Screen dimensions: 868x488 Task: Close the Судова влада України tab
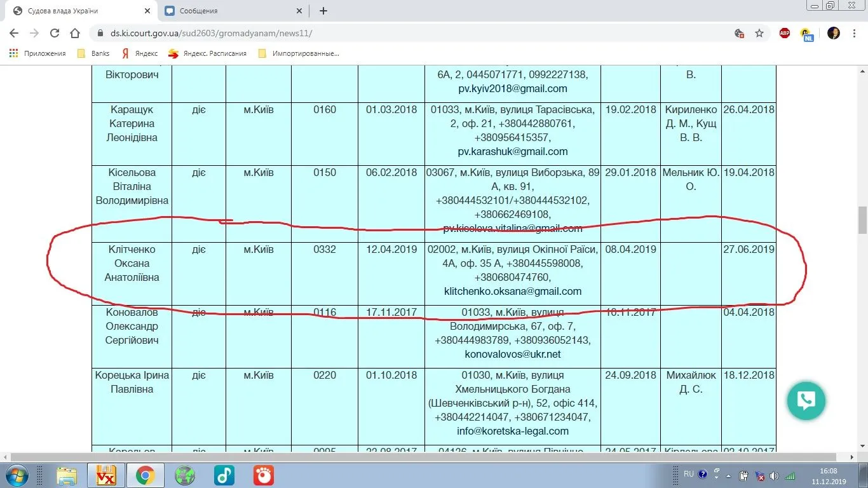click(x=147, y=11)
